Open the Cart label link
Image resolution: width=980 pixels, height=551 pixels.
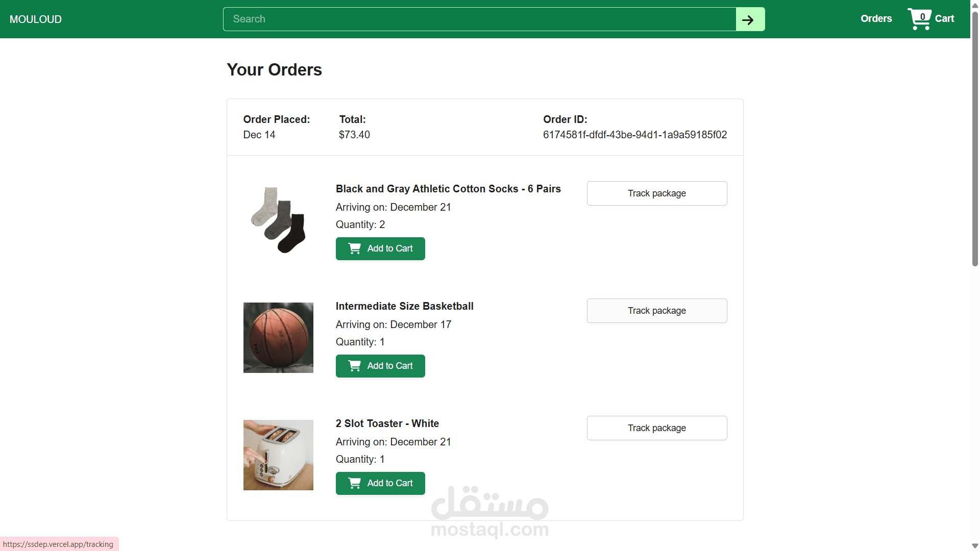(944, 19)
